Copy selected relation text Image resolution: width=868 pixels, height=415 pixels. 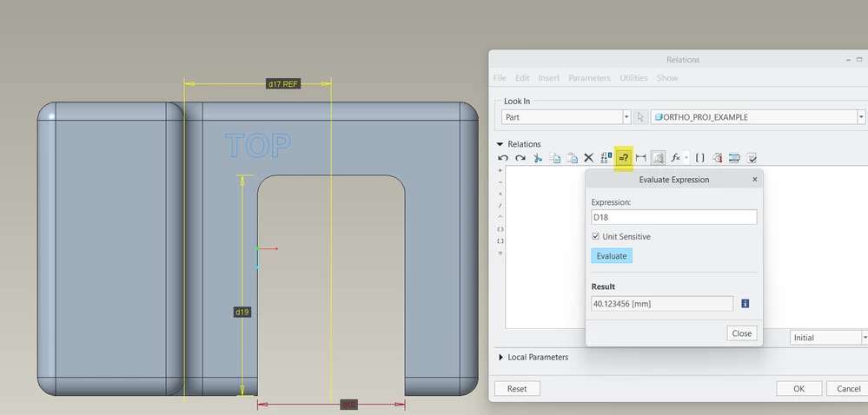click(x=554, y=158)
